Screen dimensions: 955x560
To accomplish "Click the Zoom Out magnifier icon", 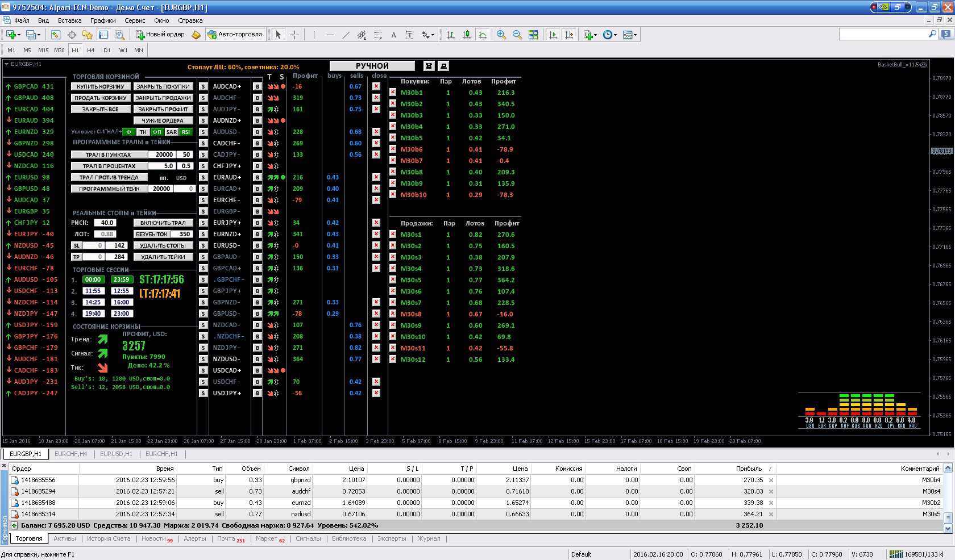I will (x=517, y=35).
